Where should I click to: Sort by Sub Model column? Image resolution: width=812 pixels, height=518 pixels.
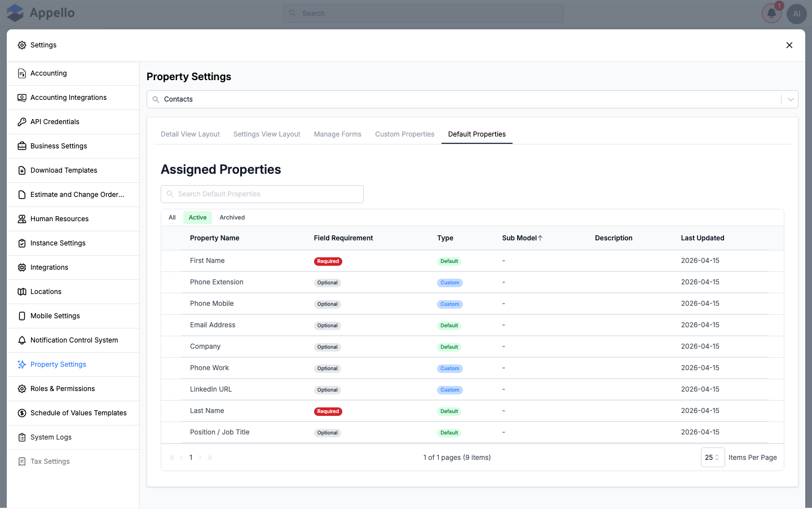click(522, 238)
